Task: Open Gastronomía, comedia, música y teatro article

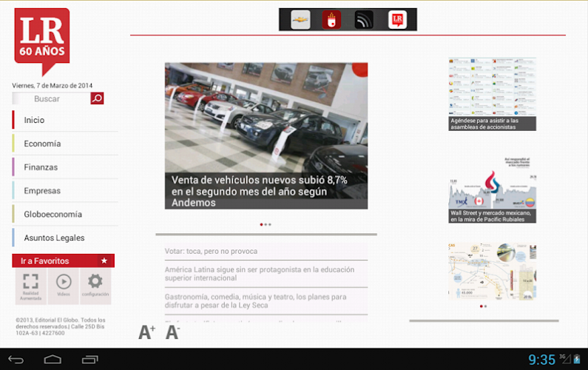Action: point(266,301)
